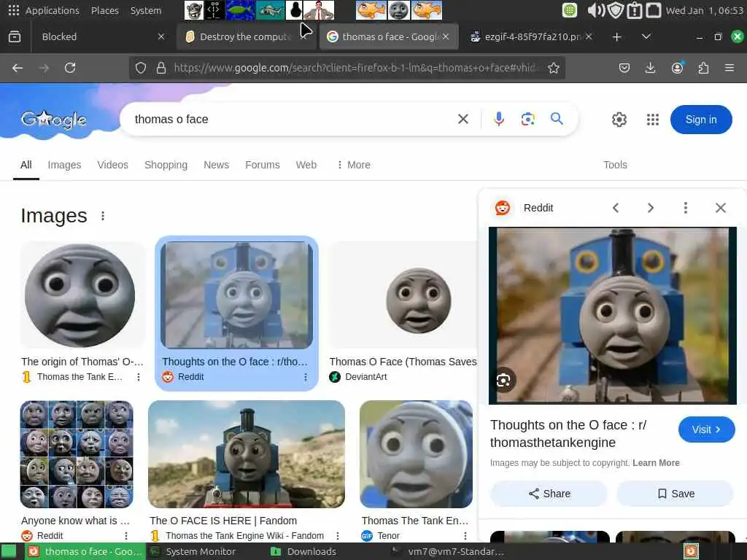
Task: Open a new browser tab
Action: coord(617,36)
